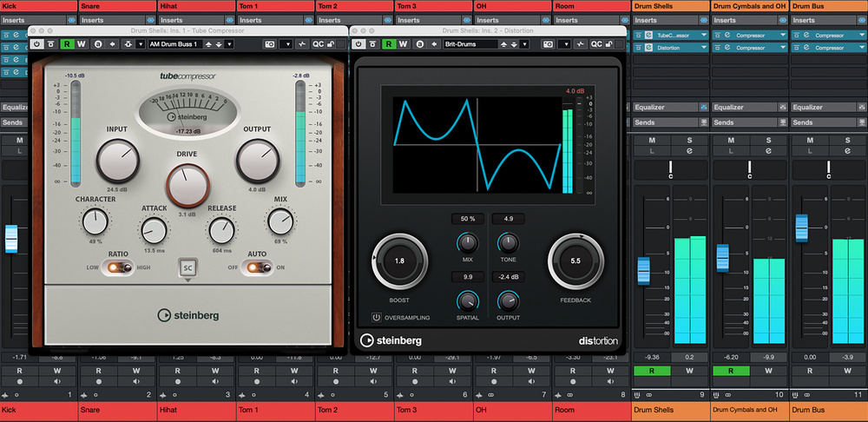Open QC quick controls in Distortion window

(x=596, y=43)
